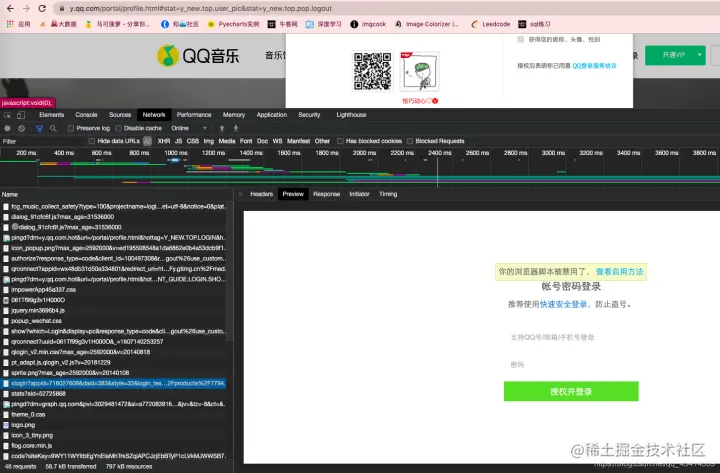Image resolution: width=720 pixels, height=473 pixels.
Task: Click the QQ音乐 logo
Action: pos(198,56)
